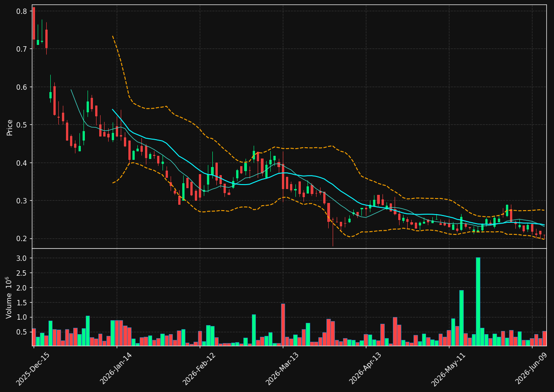Click the 0.2 price axis tick
Screen dimensions: 554x392
(x=22, y=238)
